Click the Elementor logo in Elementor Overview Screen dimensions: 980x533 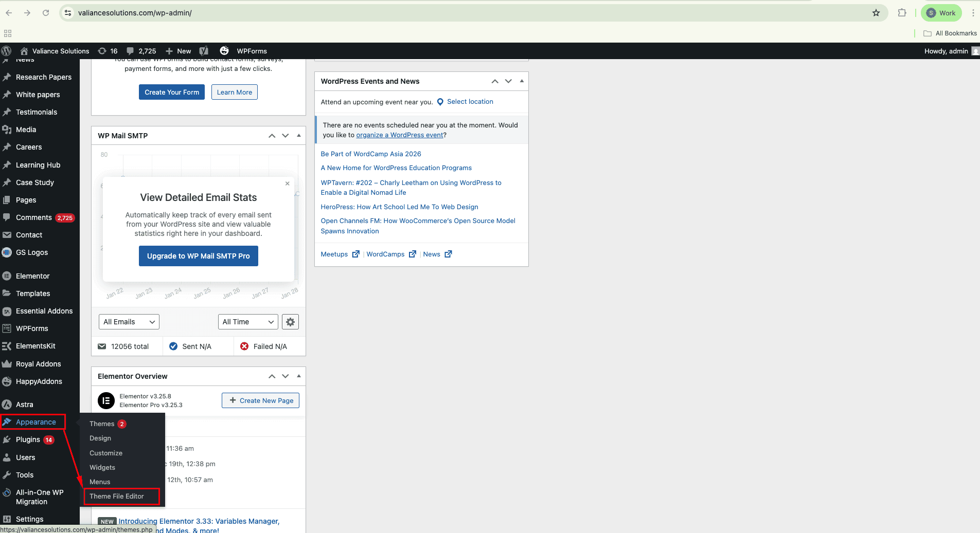click(x=106, y=400)
